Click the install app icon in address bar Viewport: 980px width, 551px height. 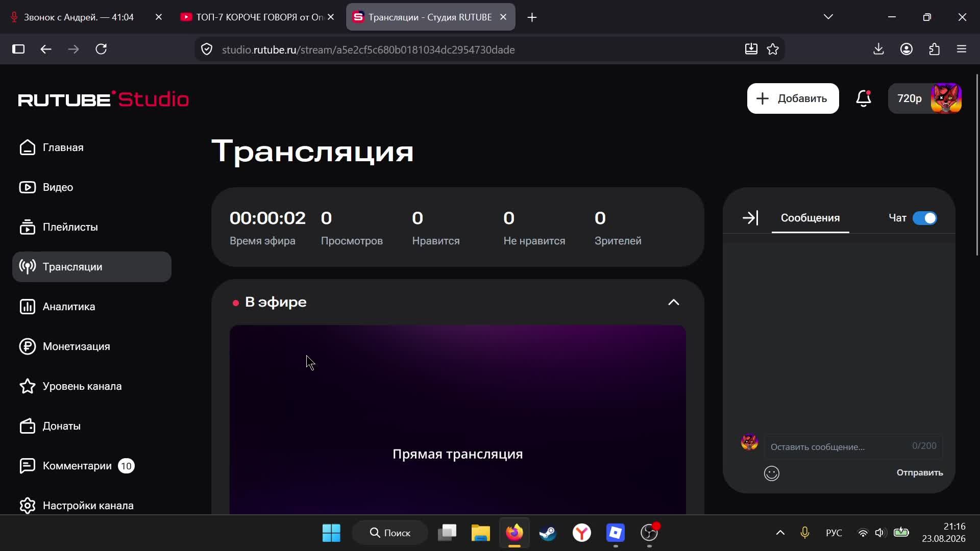[x=751, y=49]
